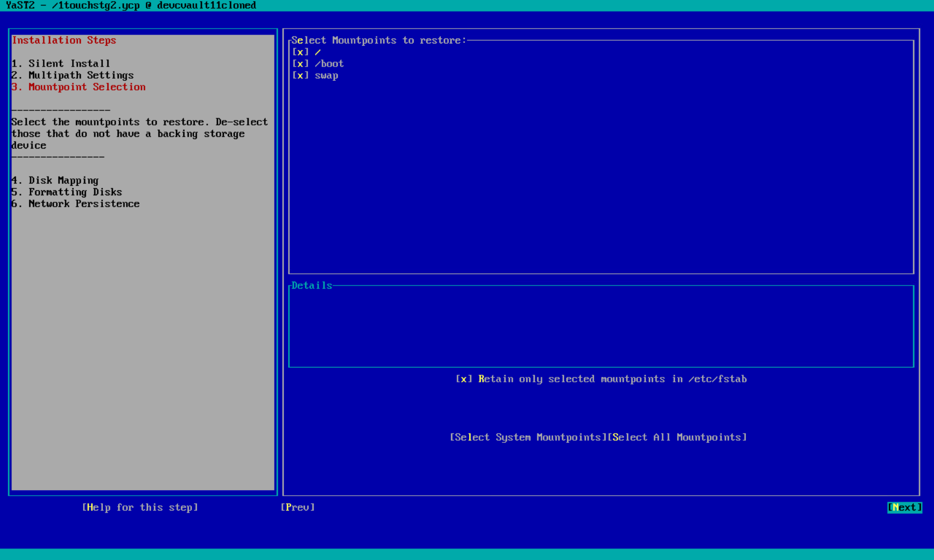Deselect the swap mountpoint checkbox

tap(300, 75)
